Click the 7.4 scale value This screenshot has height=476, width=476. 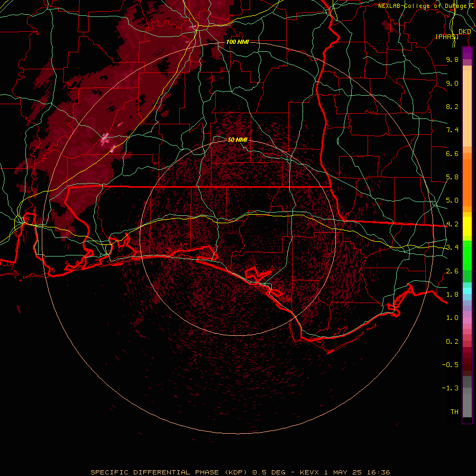pos(452,130)
